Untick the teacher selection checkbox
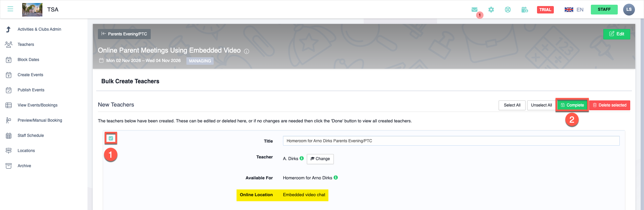The image size is (644, 210). pyautogui.click(x=111, y=138)
